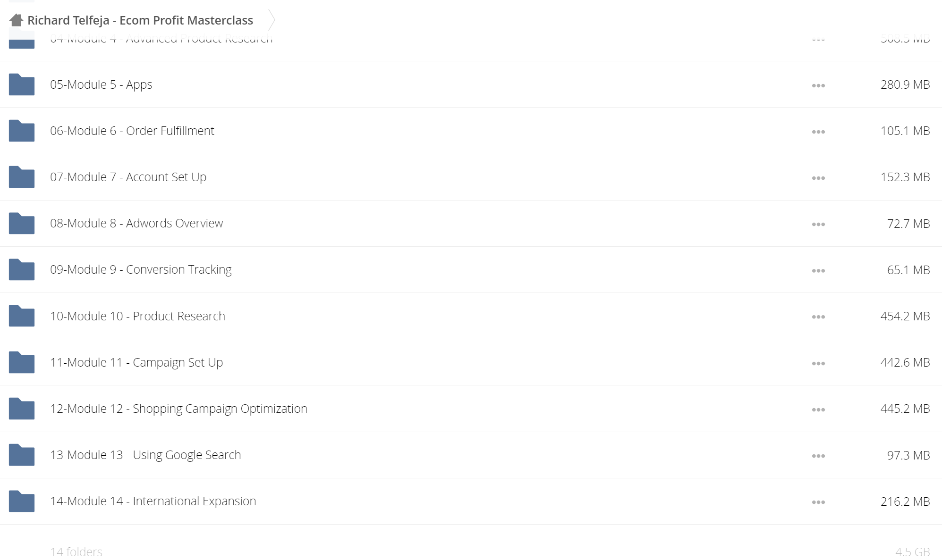Click Richard Telfeja - Ecom Profit Masterclass breadcrumb
This screenshot has height=560, width=942.
pyautogui.click(x=140, y=20)
